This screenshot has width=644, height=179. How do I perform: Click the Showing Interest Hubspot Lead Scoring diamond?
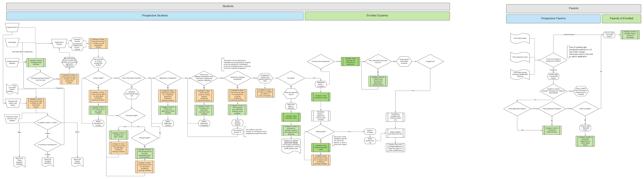[x=40, y=79]
